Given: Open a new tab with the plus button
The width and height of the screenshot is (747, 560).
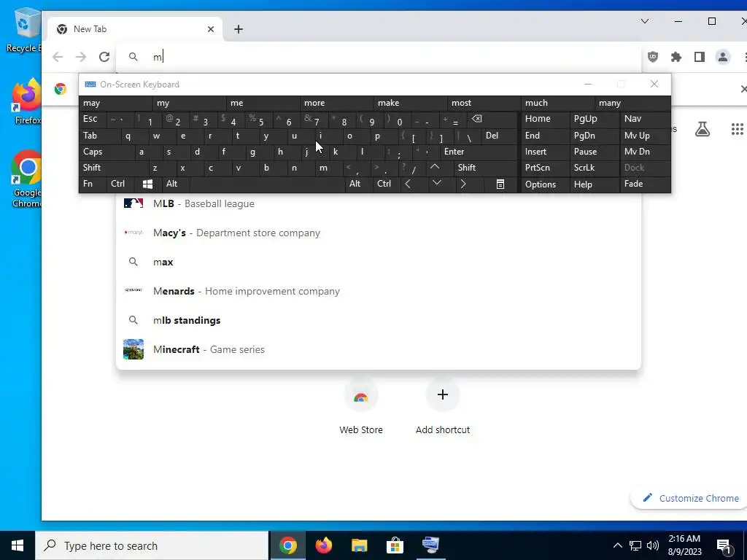Looking at the screenshot, I should 239,29.
